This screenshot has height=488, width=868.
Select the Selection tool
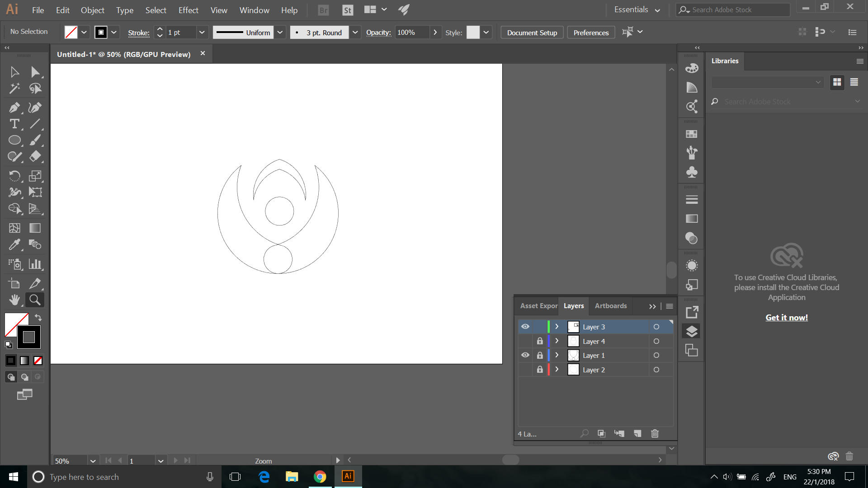pyautogui.click(x=14, y=71)
